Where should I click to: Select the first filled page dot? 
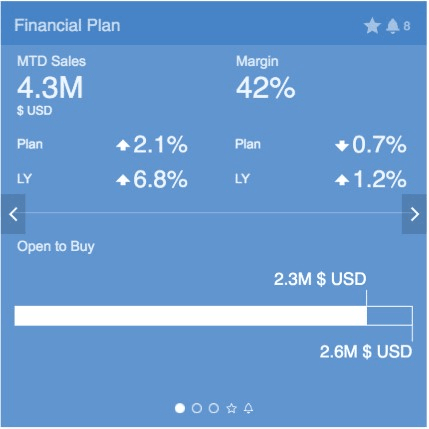click(x=180, y=408)
